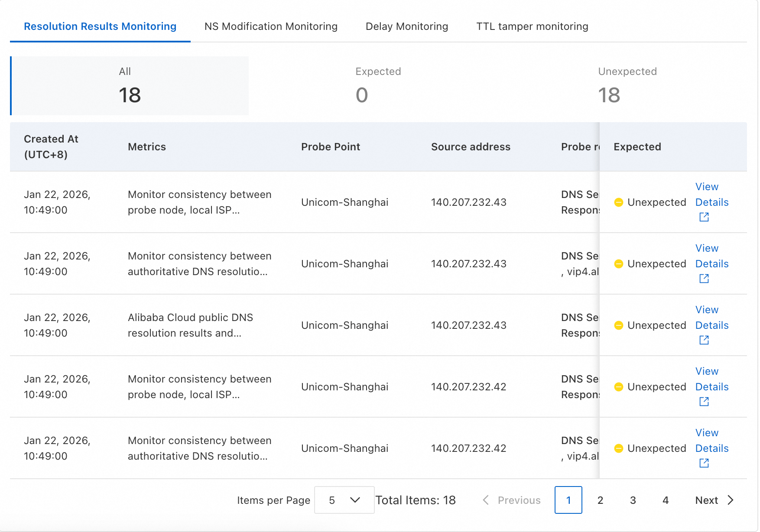Go to page 2

coord(600,500)
